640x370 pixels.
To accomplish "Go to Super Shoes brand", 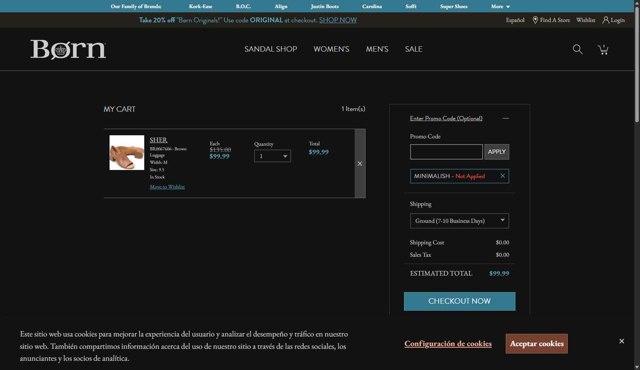I will click(453, 7).
